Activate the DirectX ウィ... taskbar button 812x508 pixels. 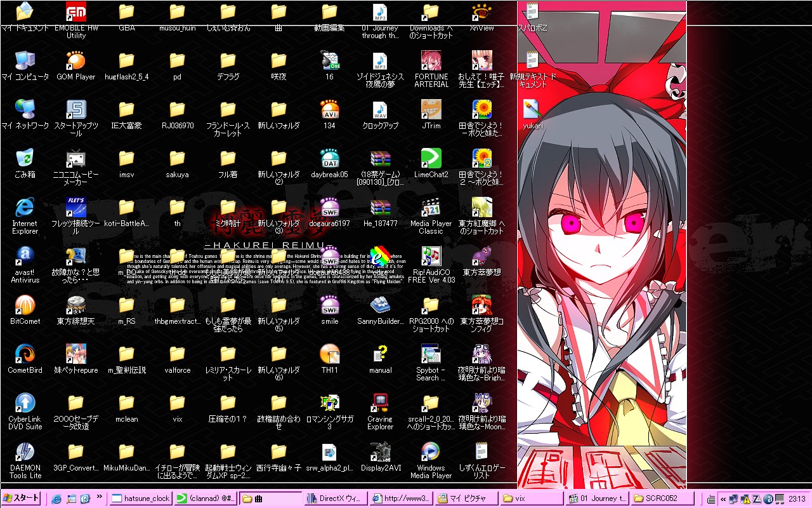(x=335, y=498)
